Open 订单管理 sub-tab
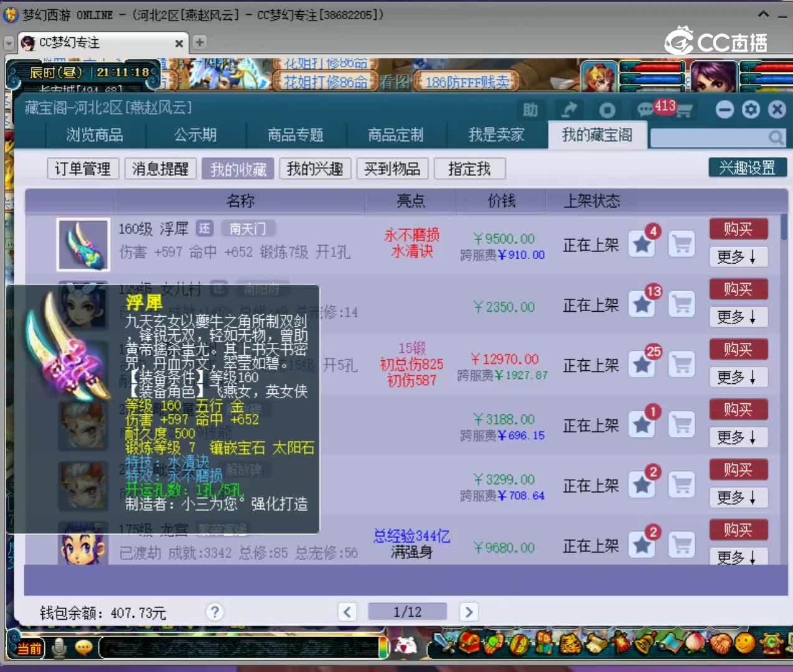Viewport: 793px width, 672px height. (83, 169)
